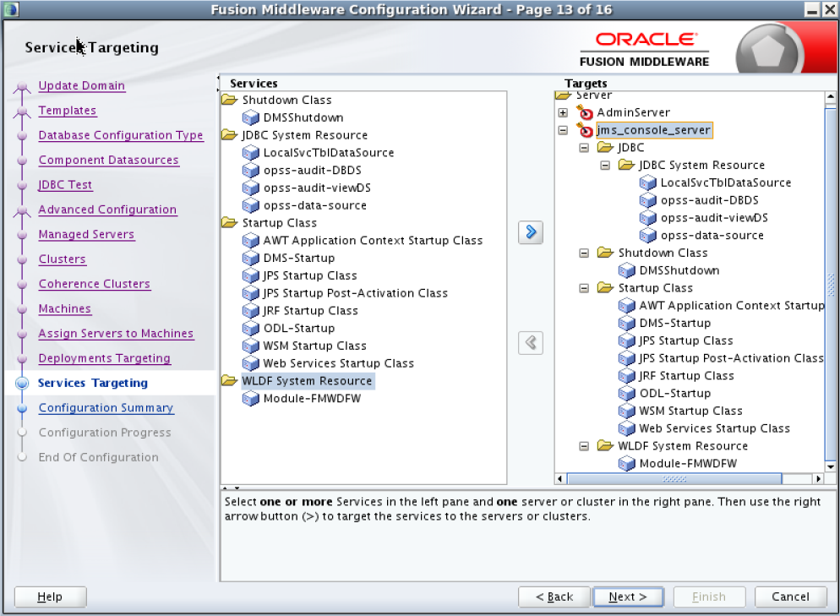Expand the AdminServer node in Targets
The height and width of the screenshot is (616, 840).
coord(563,112)
